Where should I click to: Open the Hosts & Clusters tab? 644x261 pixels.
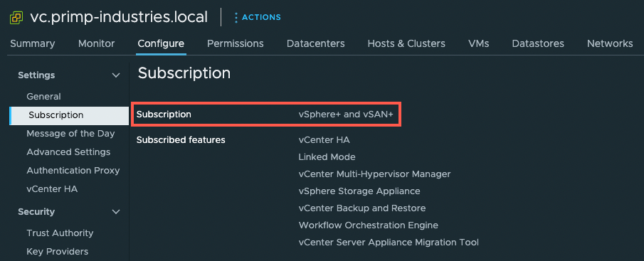coord(406,43)
